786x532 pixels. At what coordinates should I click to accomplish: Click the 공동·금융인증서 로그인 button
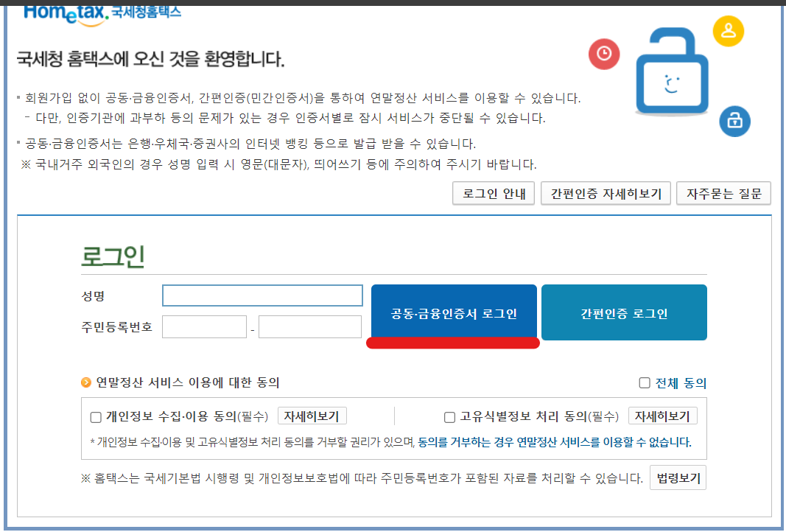pyautogui.click(x=453, y=312)
